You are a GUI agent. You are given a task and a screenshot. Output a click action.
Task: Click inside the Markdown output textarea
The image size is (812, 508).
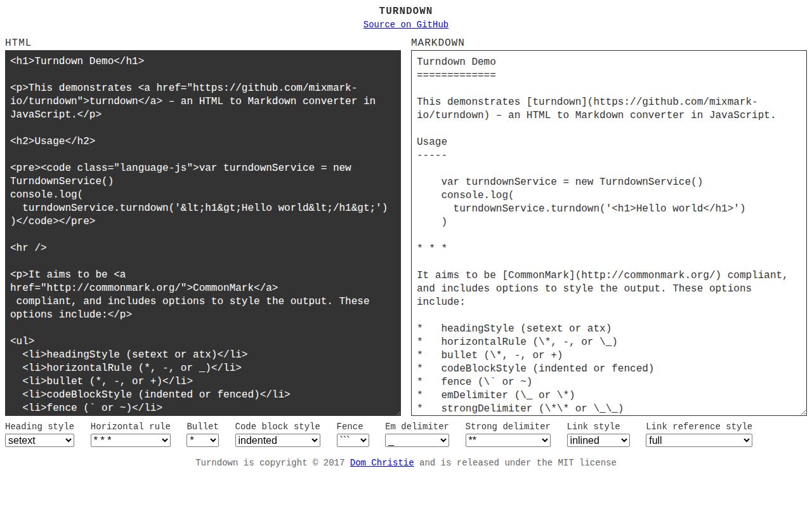pyautogui.click(x=609, y=233)
